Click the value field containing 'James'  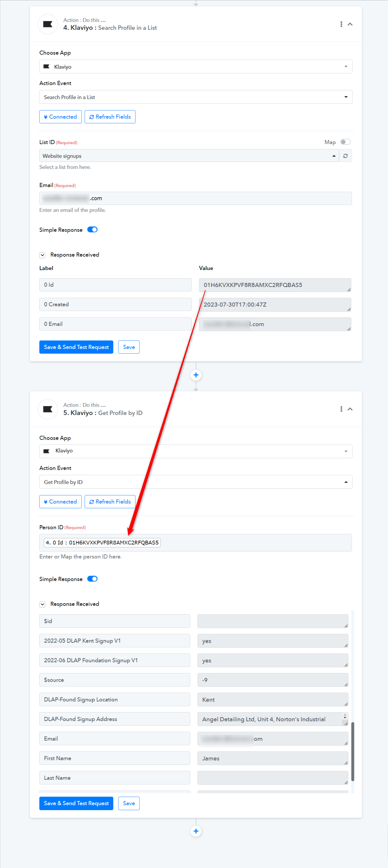coord(273,758)
